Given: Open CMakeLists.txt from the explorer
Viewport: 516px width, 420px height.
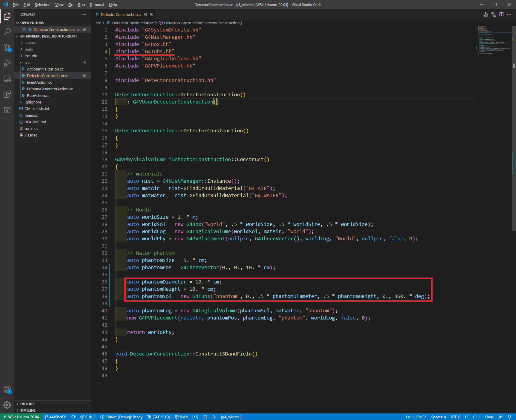Looking at the screenshot, I should [37, 109].
